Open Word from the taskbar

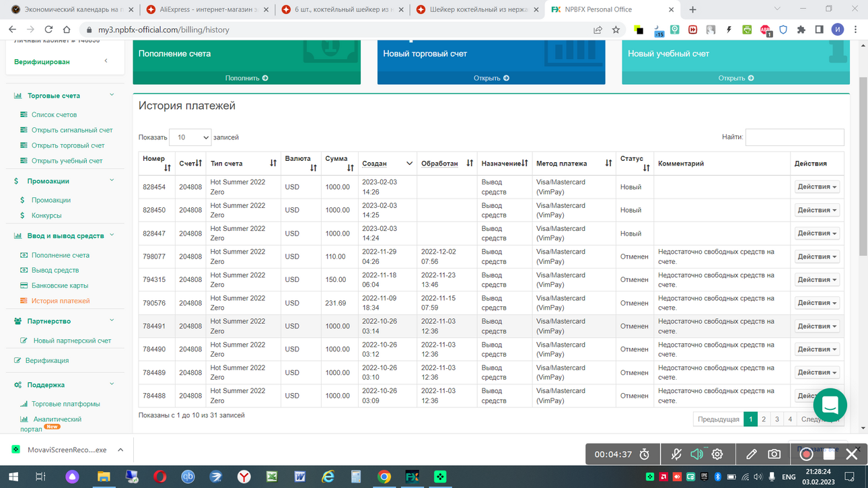[299, 477]
